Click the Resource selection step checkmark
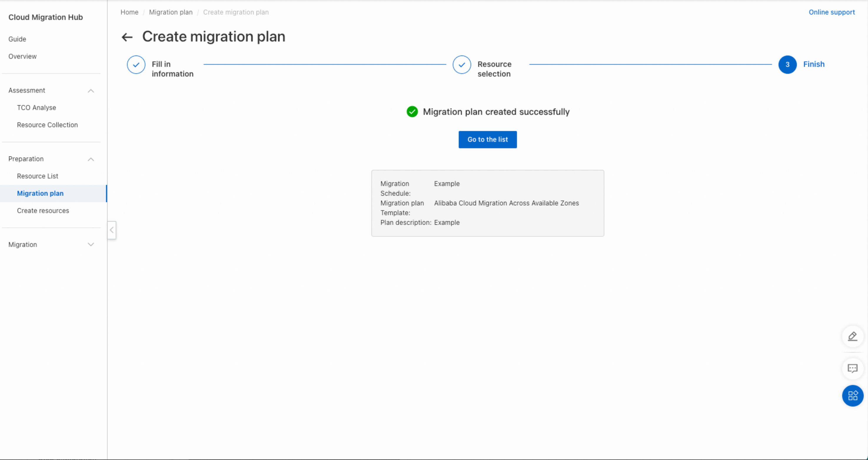The height and width of the screenshot is (460, 868). pos(462,65)
